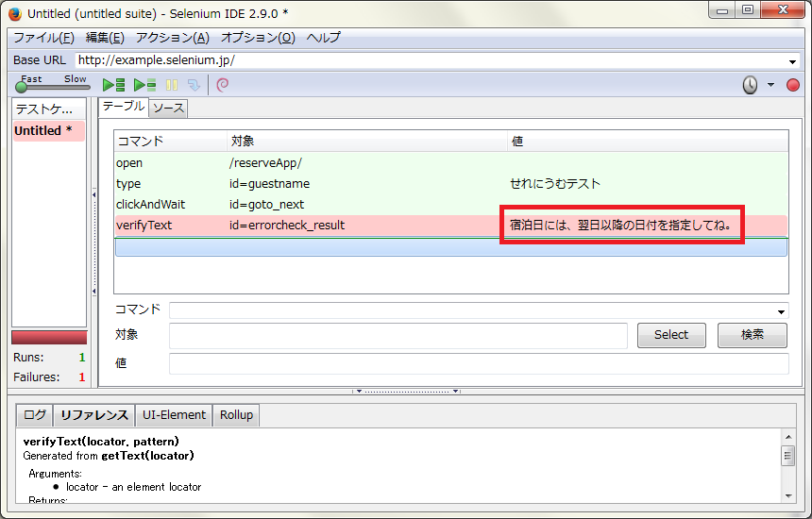This screenshot has height=519, width=812.
Task: Click the 対象 column header
Action: pos(366,142)
